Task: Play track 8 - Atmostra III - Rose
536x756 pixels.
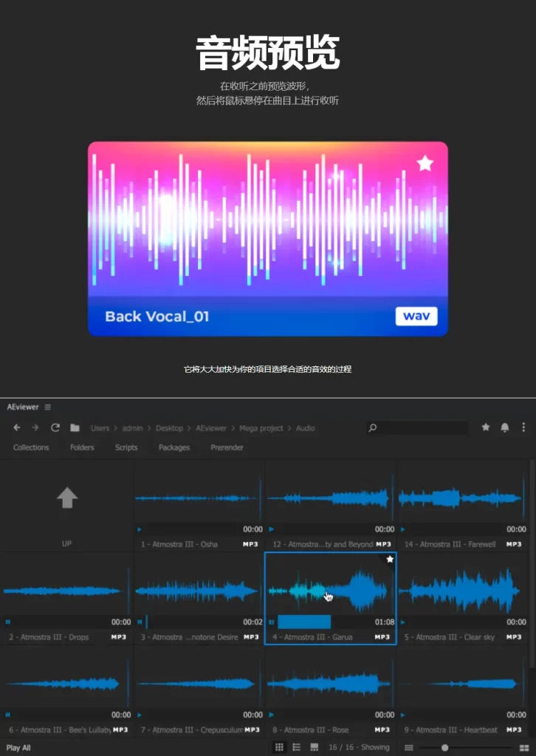Action: pyautogui.click(x=272, y=715)
